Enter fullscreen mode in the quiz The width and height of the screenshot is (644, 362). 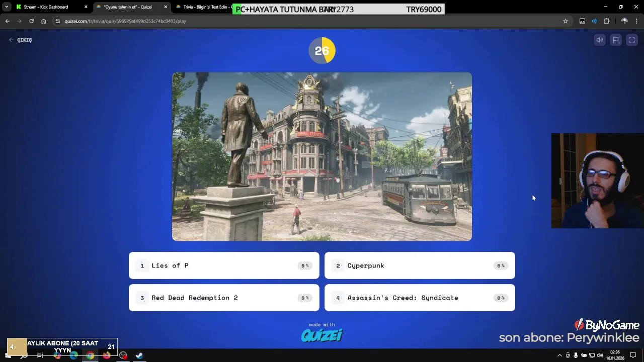(632, 40)
